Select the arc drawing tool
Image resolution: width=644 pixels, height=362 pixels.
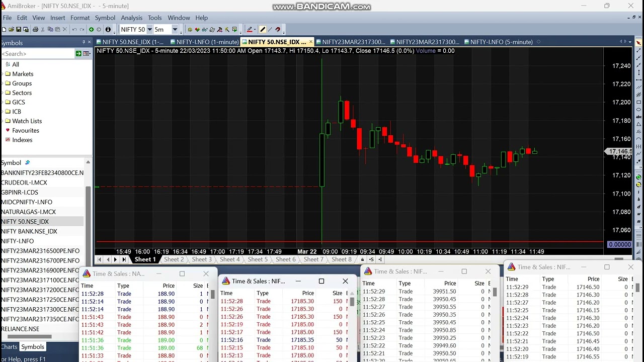click(639, 139)
